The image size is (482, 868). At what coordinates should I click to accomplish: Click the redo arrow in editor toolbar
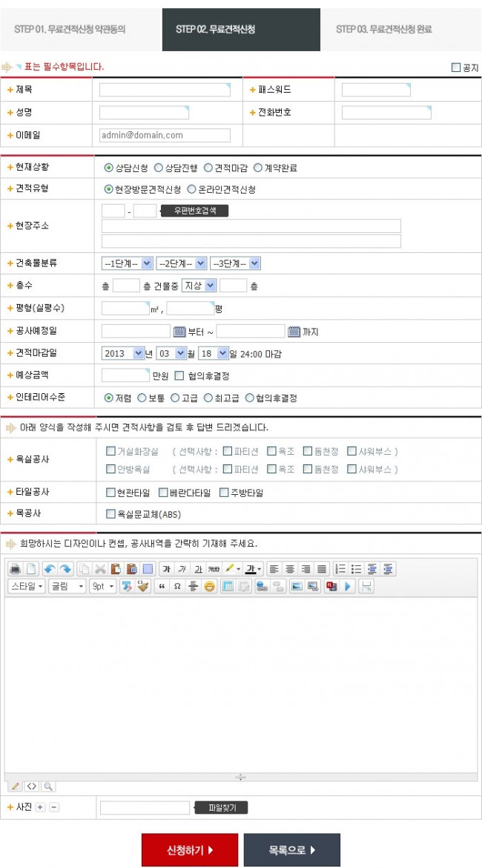(65, 568)
